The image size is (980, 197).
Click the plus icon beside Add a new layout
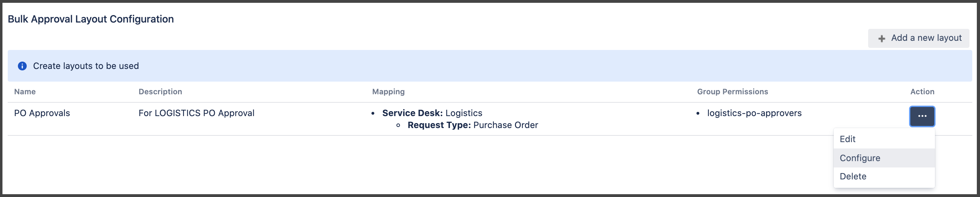point(882,38)
